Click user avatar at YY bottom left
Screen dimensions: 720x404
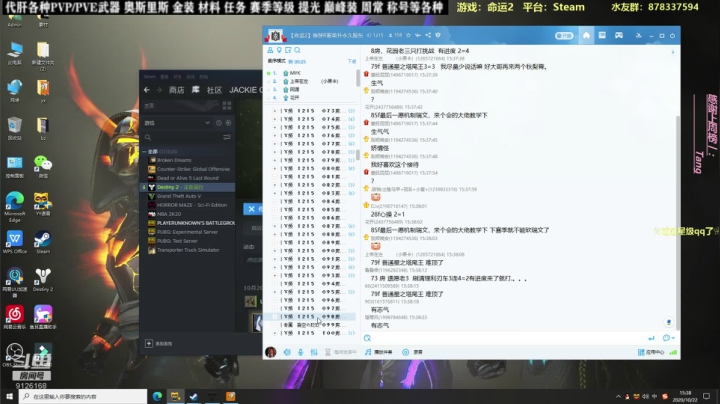tap(271, 352)
